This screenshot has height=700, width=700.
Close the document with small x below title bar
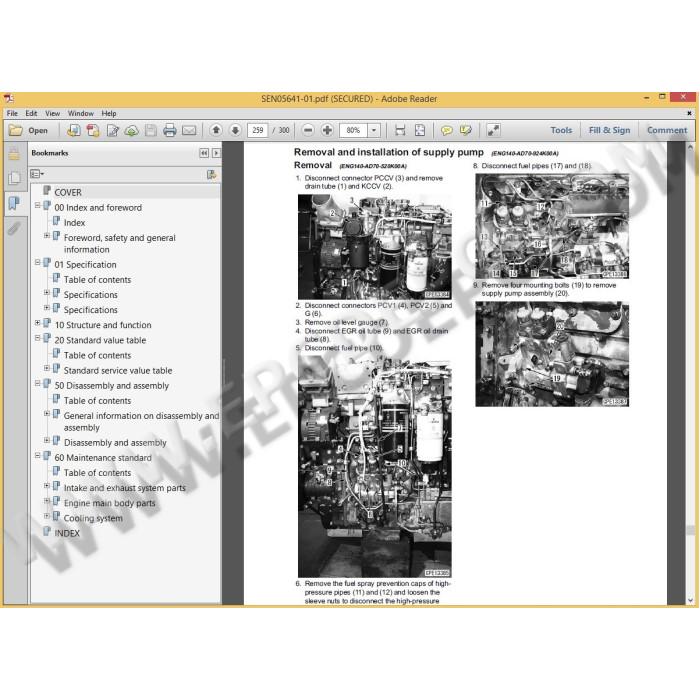689,113
